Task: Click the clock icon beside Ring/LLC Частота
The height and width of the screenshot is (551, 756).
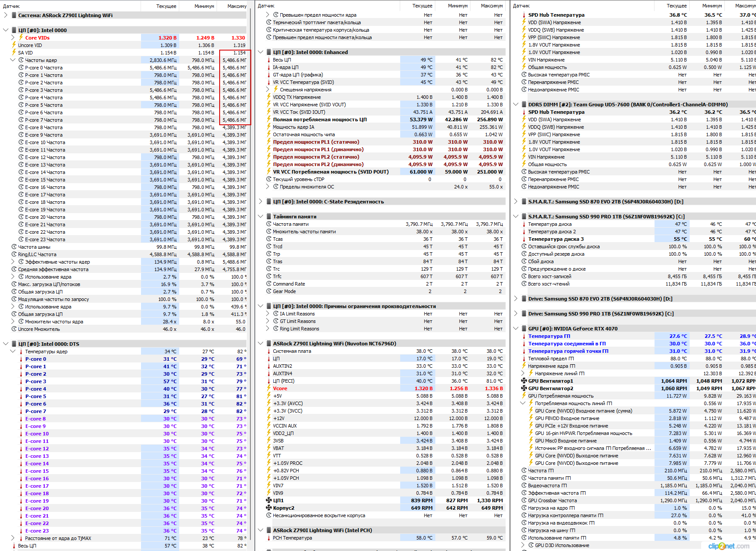Action: [14, 254]
